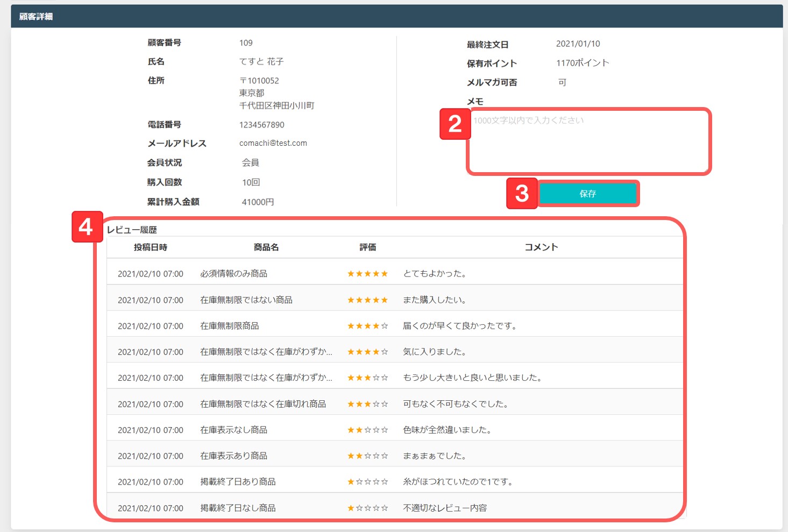Click the email address comachi@test.com
Image resolution: width=788 pixels, height=532 pixels.
273,143
